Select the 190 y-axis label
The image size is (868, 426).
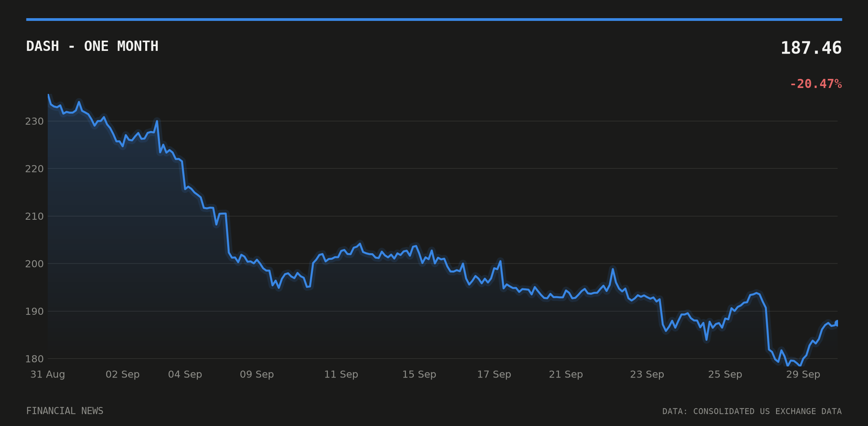pos(34,312)
